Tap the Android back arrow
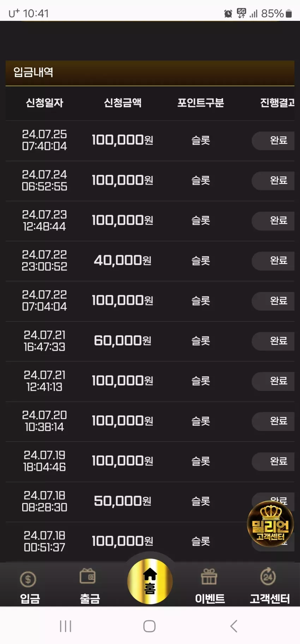The height and width of the screenshot is (644, 300). pyautogui.click(x=233, y=626)
